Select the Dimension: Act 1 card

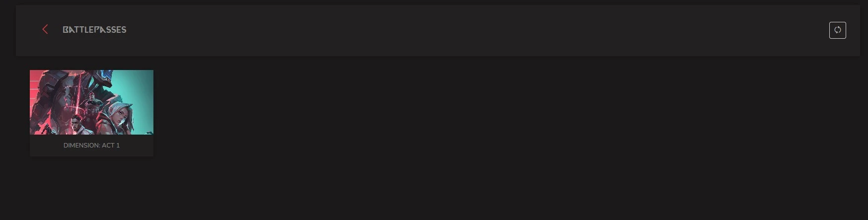(x=91, y=113)
